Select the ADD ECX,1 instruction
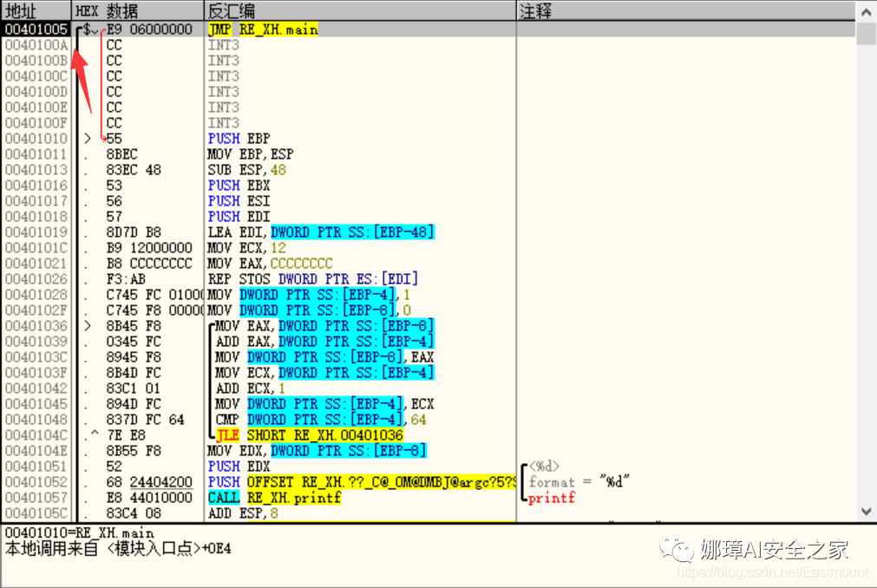877x588 pixels. pyautogui.click(x=251, y=389)
